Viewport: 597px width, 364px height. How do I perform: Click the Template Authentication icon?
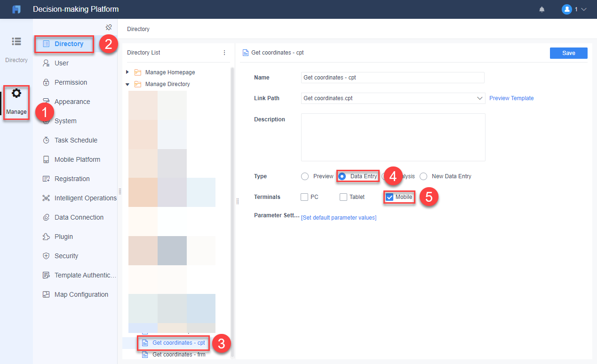(46, 275)
